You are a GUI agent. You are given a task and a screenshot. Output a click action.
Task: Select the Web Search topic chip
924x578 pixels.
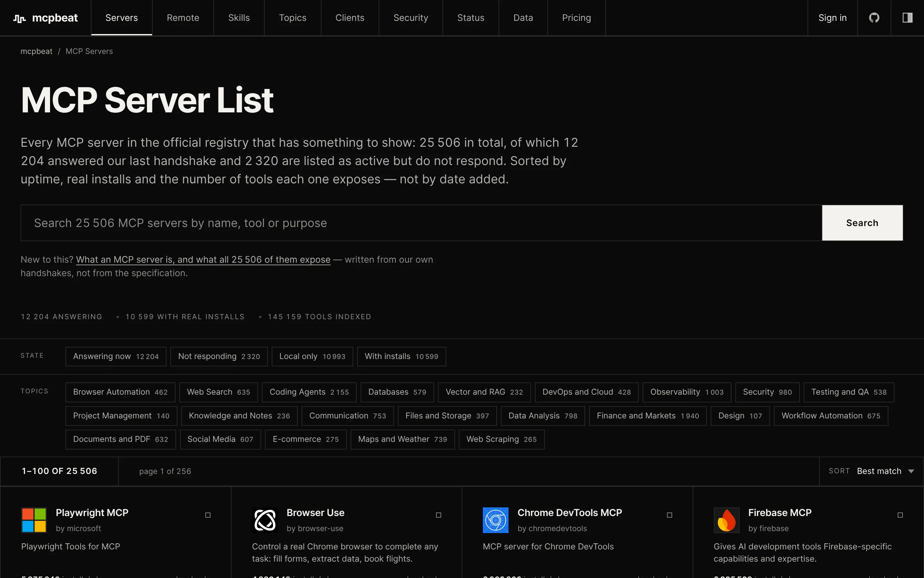[218, 392]
